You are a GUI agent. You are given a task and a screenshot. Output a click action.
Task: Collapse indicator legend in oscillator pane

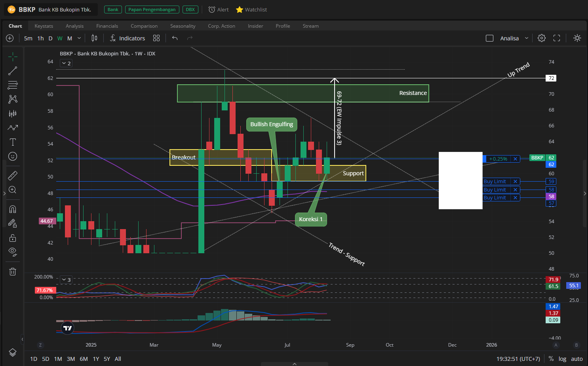click(x=66, y=280)
